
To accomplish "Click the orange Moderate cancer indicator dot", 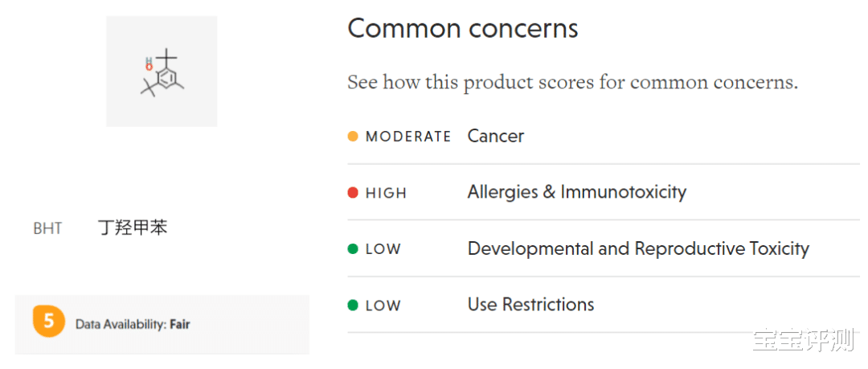I will [x=353, y=137].
